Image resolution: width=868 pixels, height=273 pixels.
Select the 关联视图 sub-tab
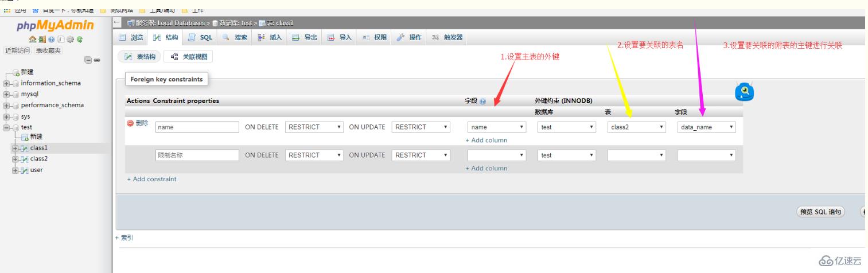coord(189,57)
